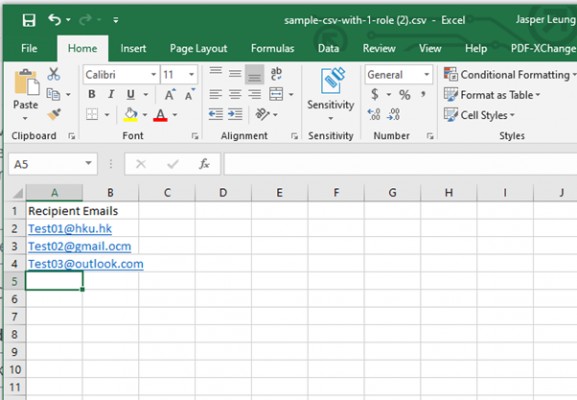Click the Percent Style icon
577x400 pixels.
click(x=404, y=95)
